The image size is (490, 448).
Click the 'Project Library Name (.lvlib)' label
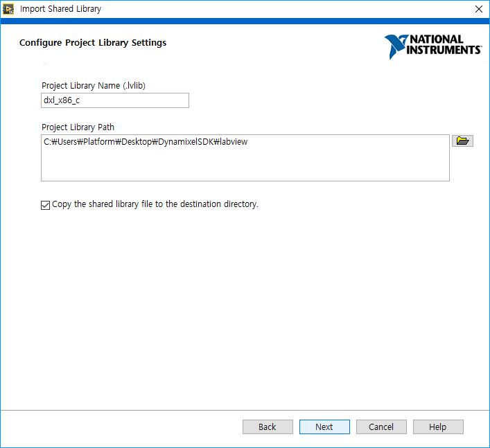pyautogui.click(x=94, y=86)
